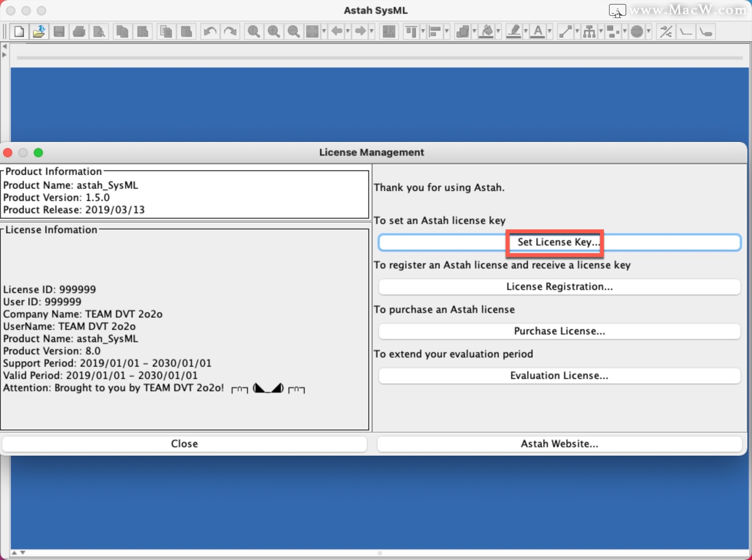Open dropdown arrow beside paint bucket icon

coord(498,31)
